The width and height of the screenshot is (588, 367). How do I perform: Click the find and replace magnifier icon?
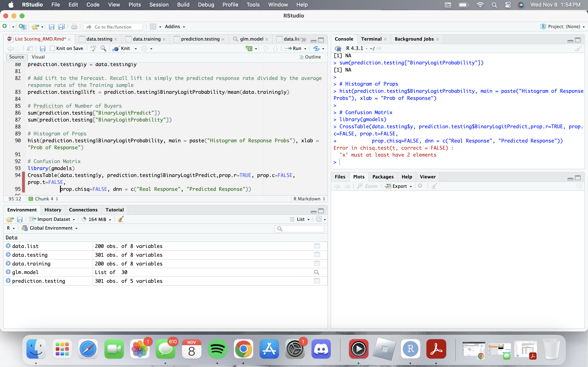pyautogui.click(x=103, y=48)
